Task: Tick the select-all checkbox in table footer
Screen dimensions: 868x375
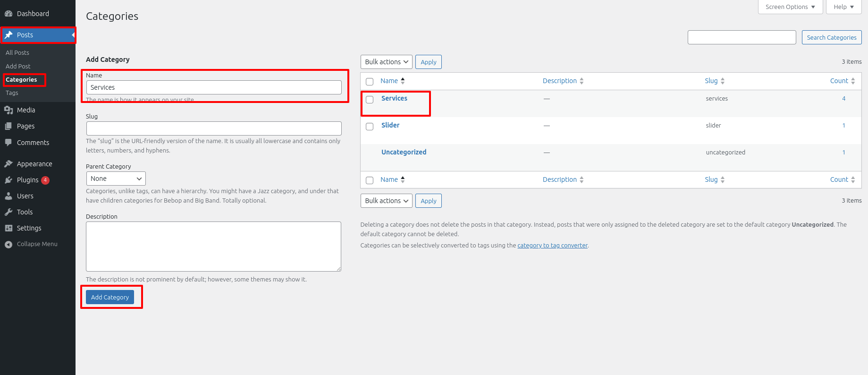Action: point(370,180)
